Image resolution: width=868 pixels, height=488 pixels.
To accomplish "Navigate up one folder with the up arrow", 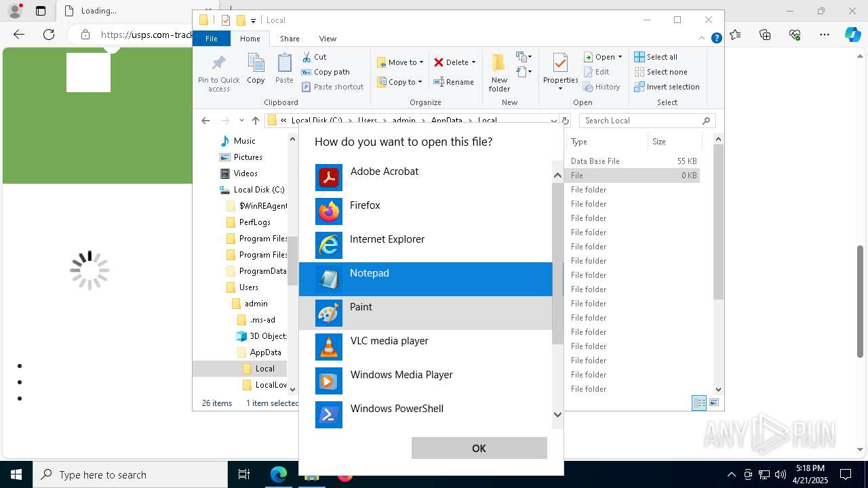I will coord(255,121).
